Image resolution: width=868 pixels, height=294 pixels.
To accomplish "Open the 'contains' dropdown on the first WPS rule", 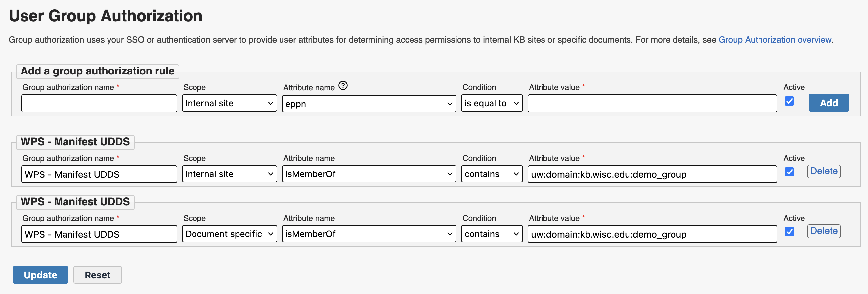I will click(491, 174).
